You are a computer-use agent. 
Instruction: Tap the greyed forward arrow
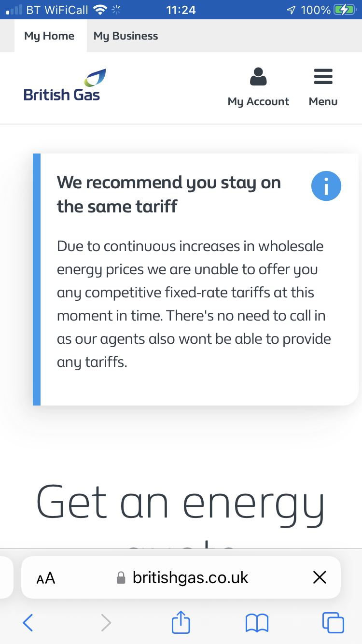(x=106, y=622)
